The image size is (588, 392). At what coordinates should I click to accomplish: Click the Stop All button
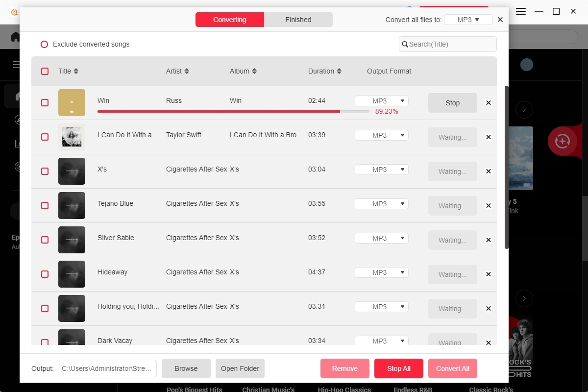point(399,368)
